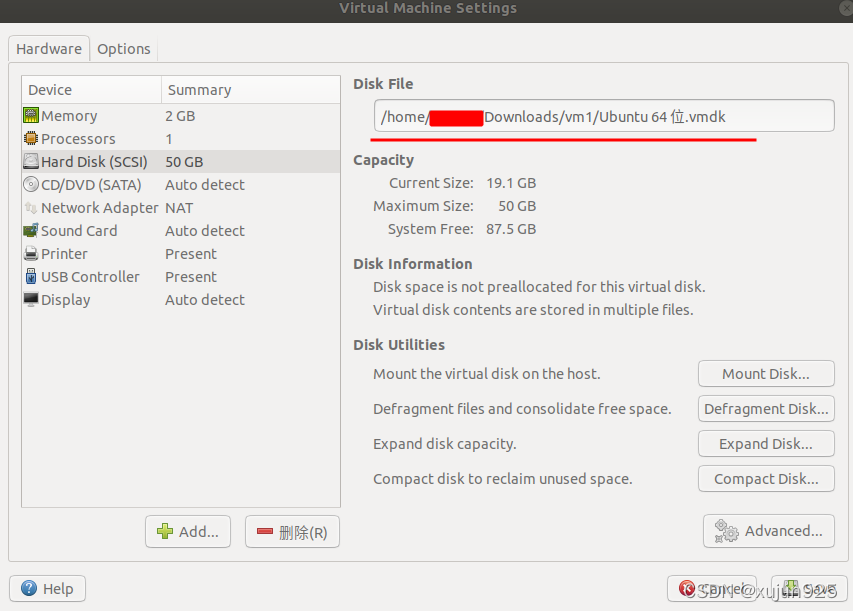This screenshot has width=853, height=611.
Task: Select the Network Adapter label
Action: click(100, 207)
